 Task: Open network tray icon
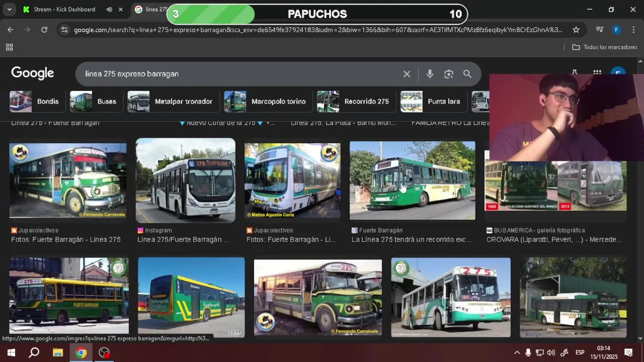point(539,352)
